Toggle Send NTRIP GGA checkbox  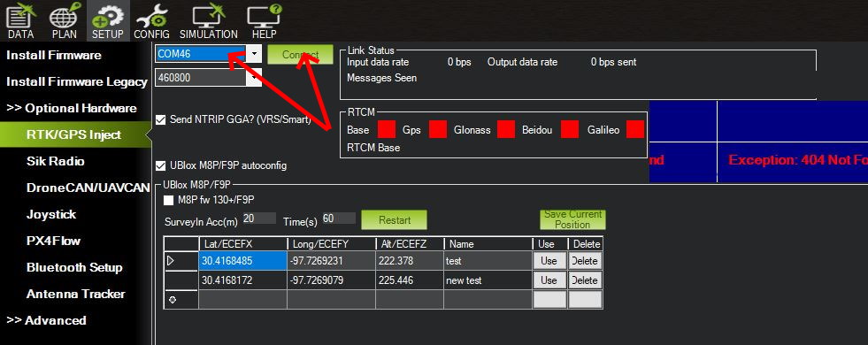[161, 119]
